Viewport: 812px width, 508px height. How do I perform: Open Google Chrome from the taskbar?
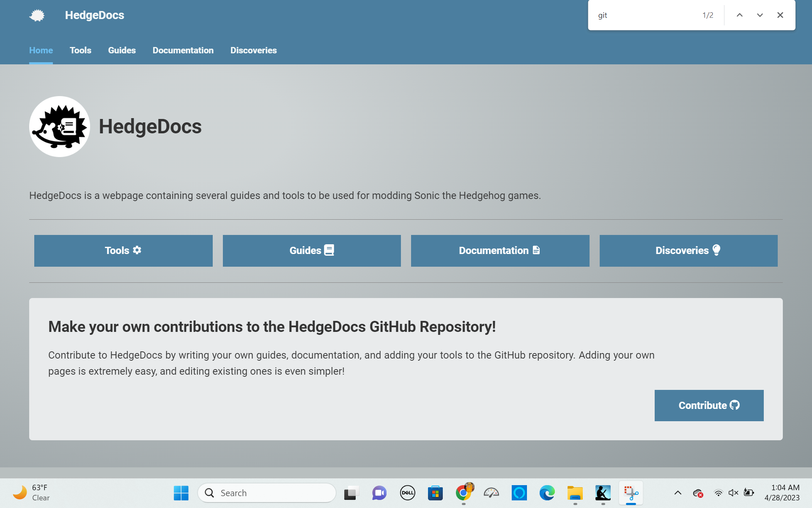tap(464, 493)
